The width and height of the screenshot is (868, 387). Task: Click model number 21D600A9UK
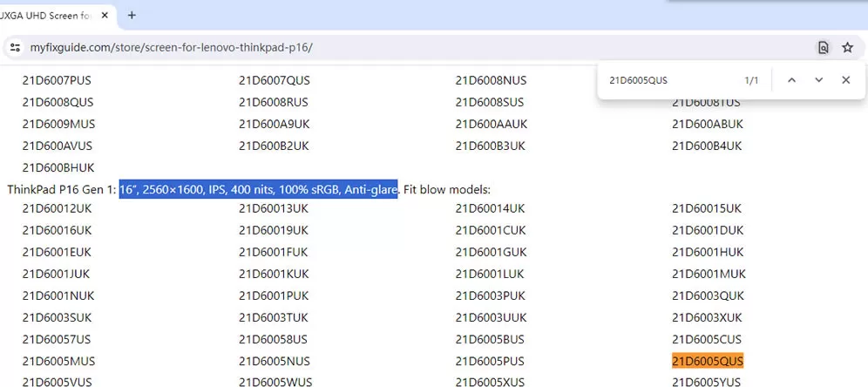(x=274, y=125)
